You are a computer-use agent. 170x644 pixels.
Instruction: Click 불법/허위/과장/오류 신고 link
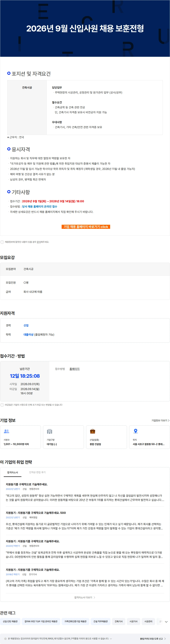tap(151, 639)
